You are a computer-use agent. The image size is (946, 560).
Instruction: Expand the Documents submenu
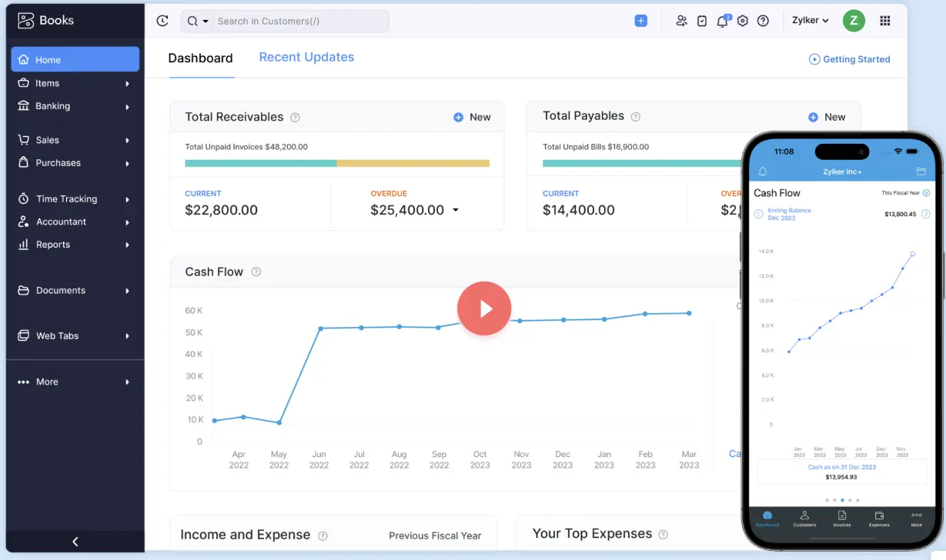[x=128, y=291]
